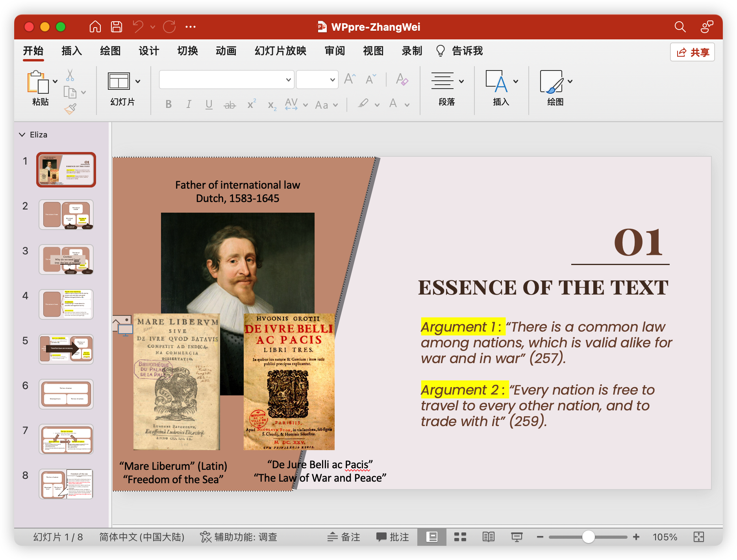The height and width of the screenshot is (560, 737).
Task: Apply subscript formatting
Action: 272,105
